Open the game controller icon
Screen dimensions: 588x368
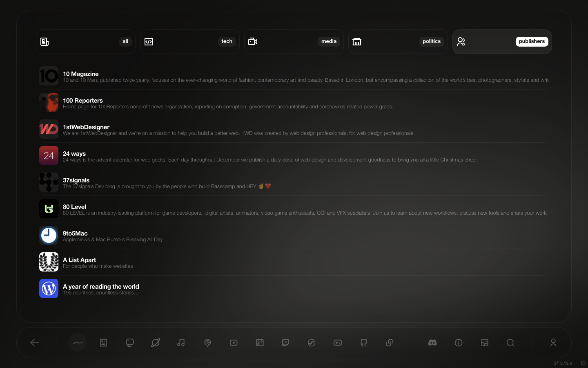pos(338,343)
